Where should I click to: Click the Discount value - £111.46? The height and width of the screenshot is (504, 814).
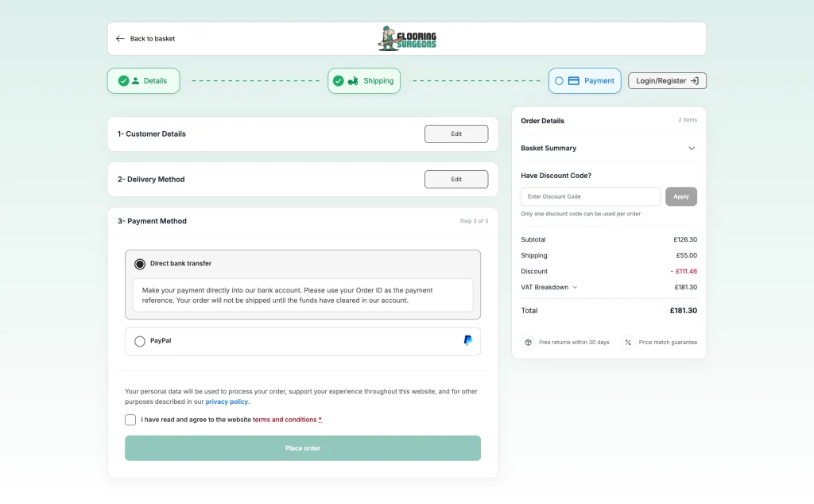pos(684,271)
